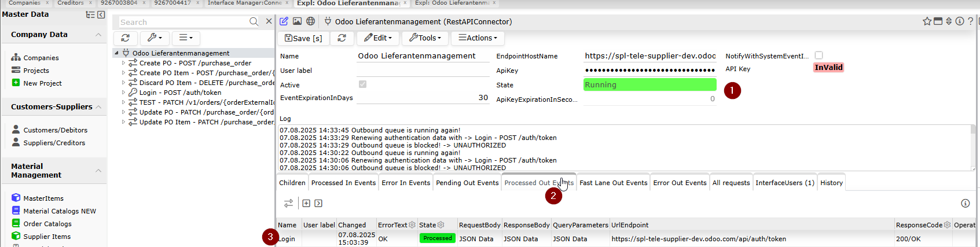Click the tree search field

[183, 22]
